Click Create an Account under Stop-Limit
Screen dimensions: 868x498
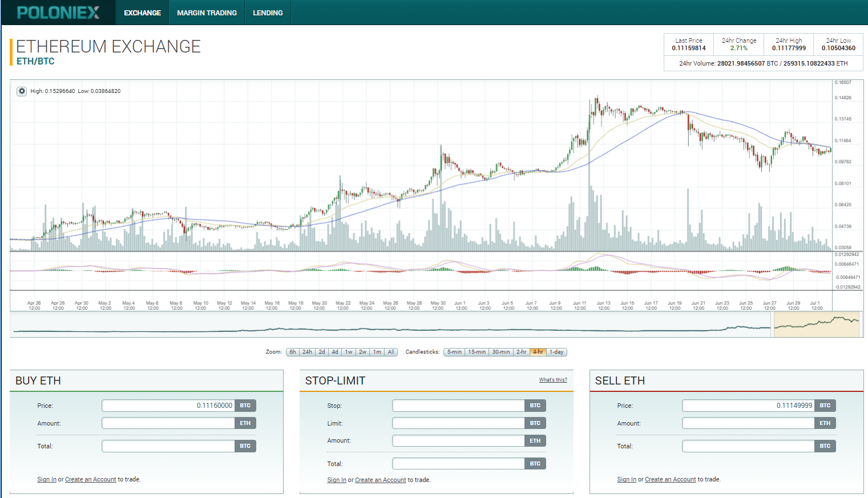(x=381, y=480)
